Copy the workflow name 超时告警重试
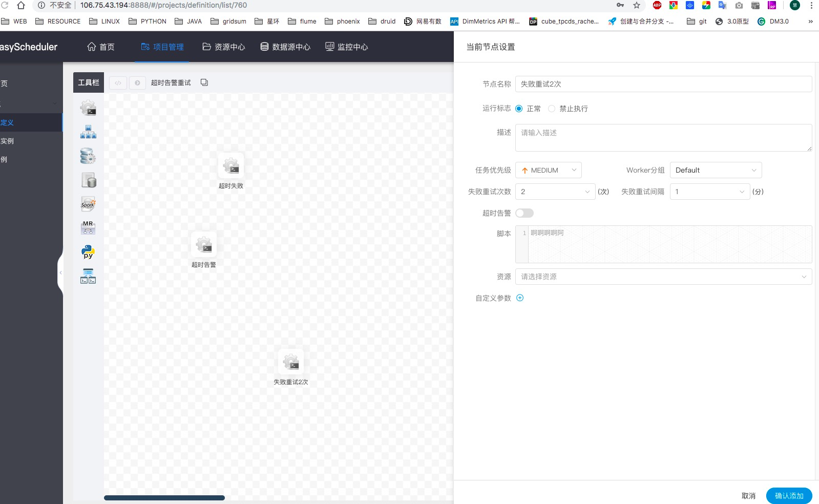Viewport: 819px width, 504px height. pyautogui.click(x=204, y=82)
